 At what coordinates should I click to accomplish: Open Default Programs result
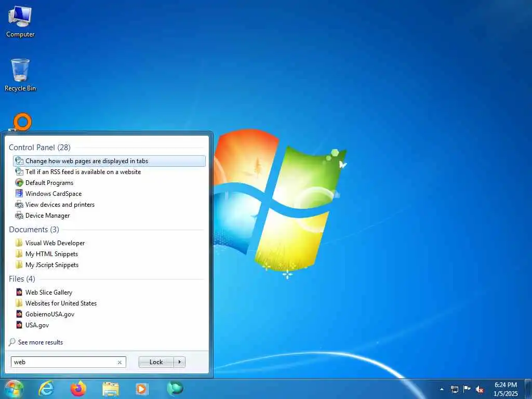[x=109, y=182]
